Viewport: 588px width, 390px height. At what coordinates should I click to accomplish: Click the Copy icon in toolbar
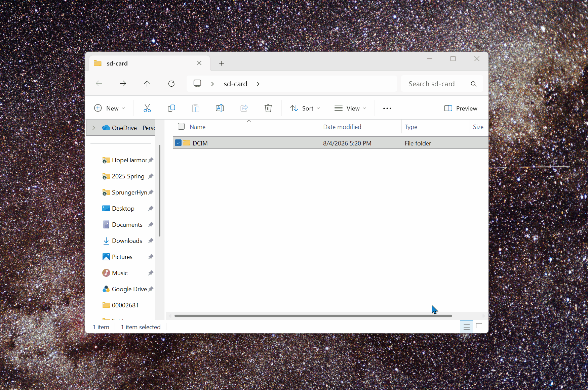click(171, 108)
